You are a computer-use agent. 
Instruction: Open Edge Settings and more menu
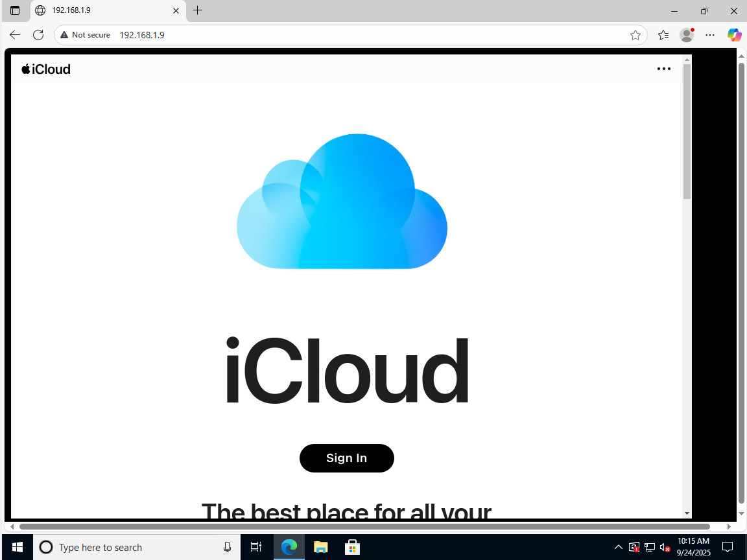point(710,35)
